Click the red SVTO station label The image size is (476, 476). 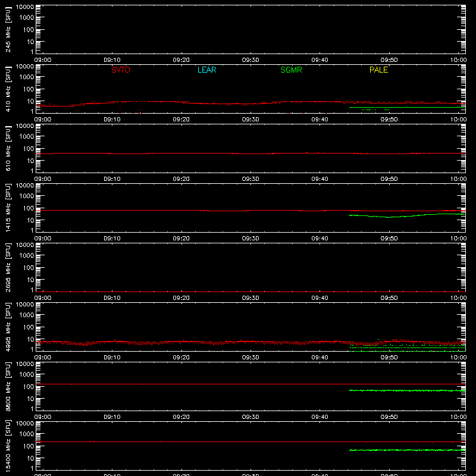pos(121,70)
